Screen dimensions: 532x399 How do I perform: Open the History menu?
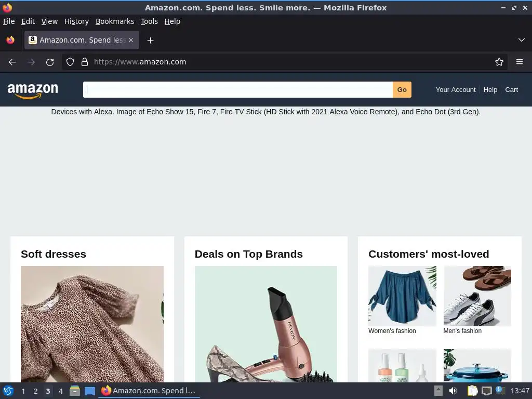pyautogui.click(x=76, y=21)
